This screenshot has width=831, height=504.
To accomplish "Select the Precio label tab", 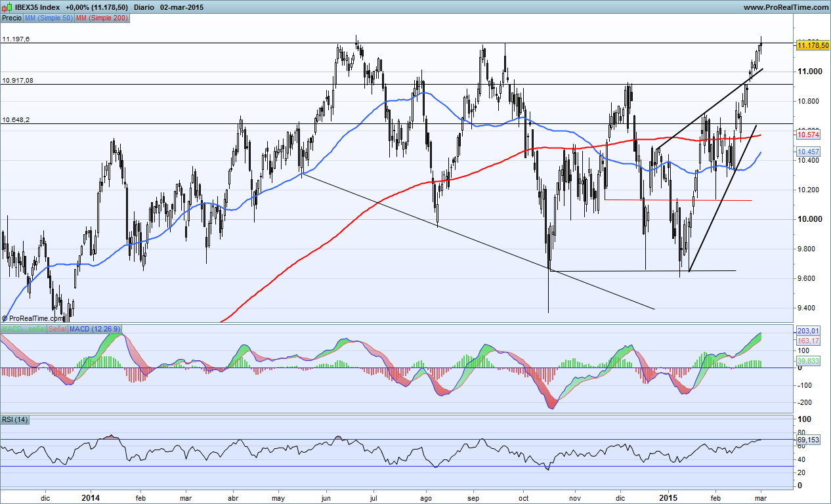I will tap(11, 18).
